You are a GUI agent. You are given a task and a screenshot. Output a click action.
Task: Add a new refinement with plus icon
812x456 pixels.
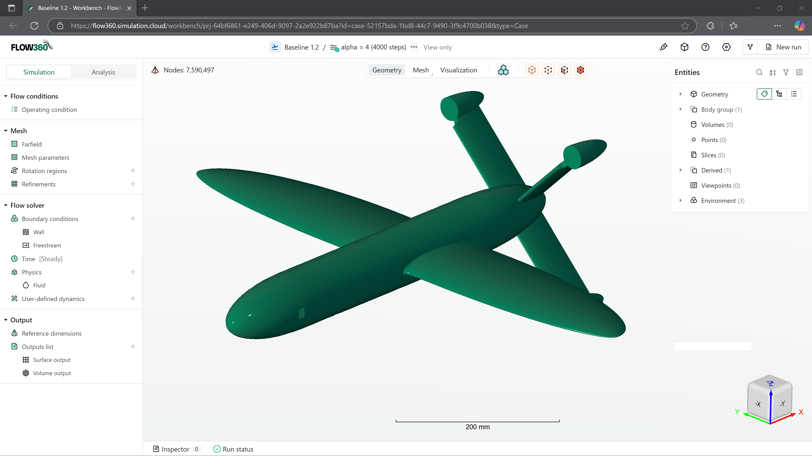pos(132,184)
